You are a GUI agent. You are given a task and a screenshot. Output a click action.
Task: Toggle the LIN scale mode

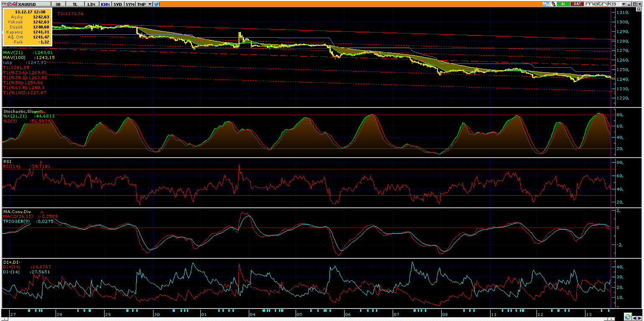(91, 4)
